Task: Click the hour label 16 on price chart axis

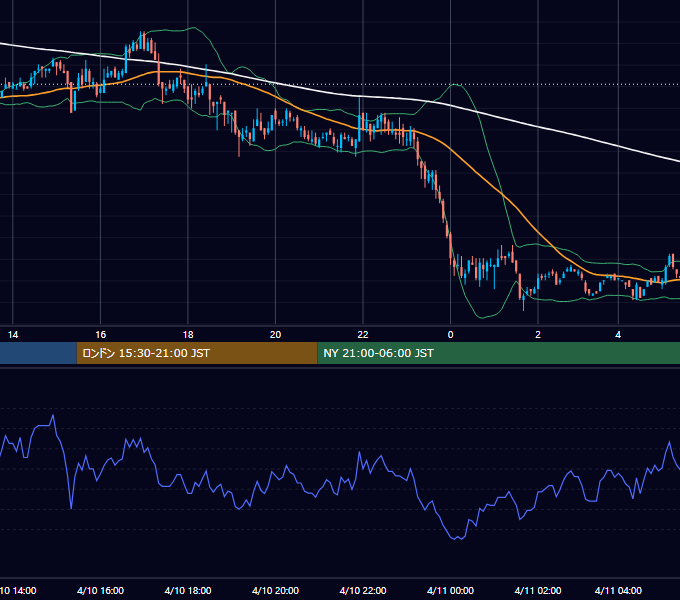Action: point(101,335)
